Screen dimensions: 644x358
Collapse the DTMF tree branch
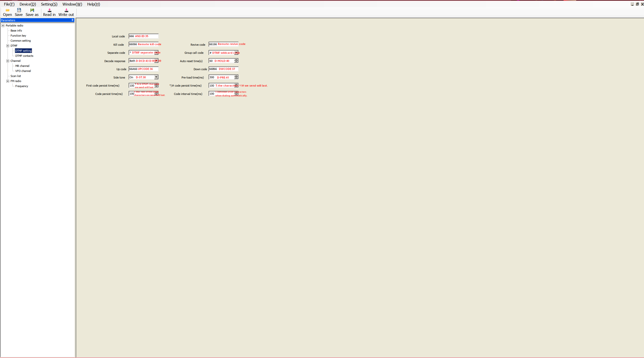click(x=8, y=46)
